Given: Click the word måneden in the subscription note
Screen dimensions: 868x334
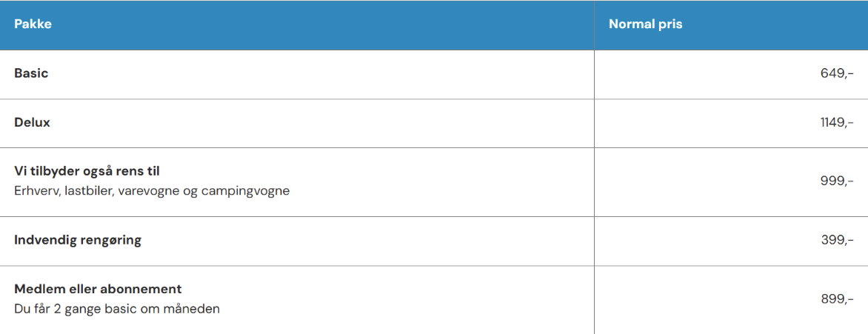Looking at the screenshot, I should tap(194, 309).
